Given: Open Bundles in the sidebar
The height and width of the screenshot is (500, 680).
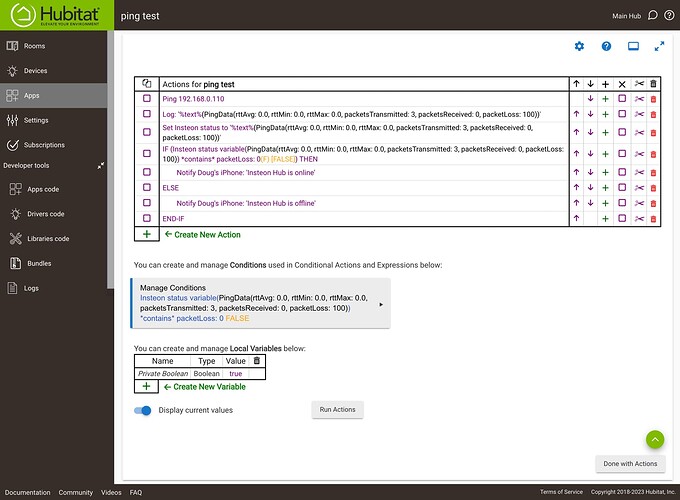Looking at the screenshot, I should [x=53, y=263].
